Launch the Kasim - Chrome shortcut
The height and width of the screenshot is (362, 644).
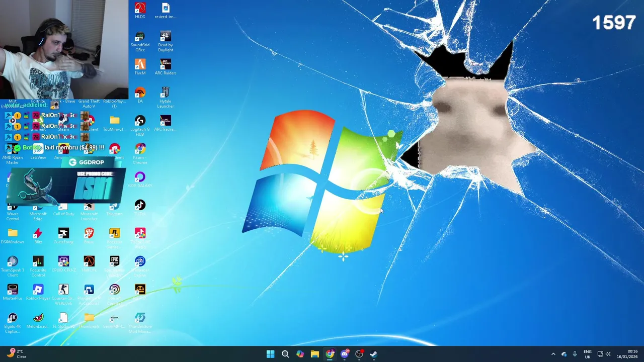[140, 154]
